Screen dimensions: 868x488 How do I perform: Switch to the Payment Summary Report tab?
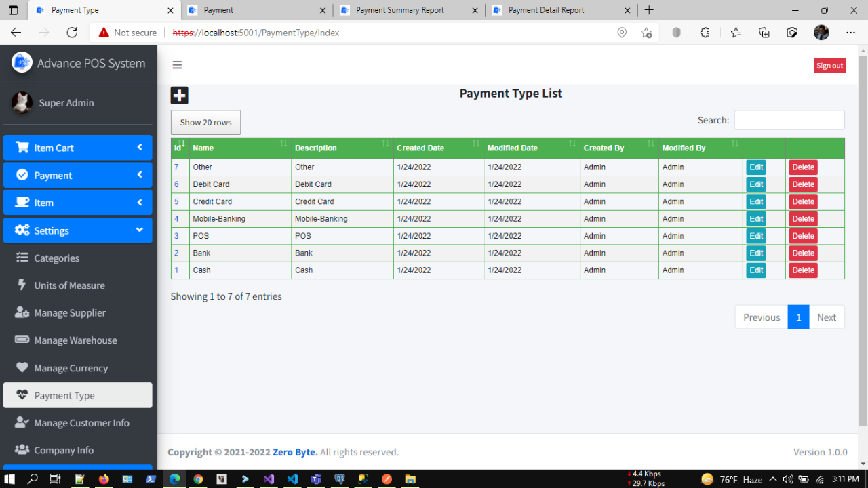407,10
